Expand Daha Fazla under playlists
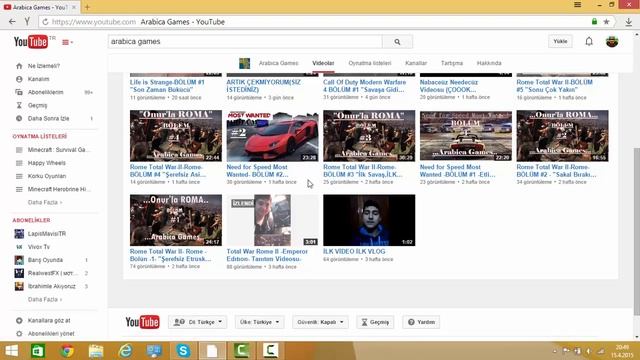The height and width of the screenshot is (360, 640). [44, 202]
